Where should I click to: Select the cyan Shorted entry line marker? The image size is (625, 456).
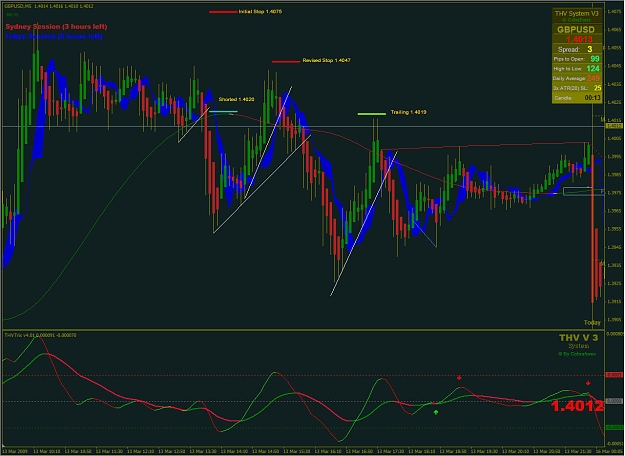(x=223, y=112)
